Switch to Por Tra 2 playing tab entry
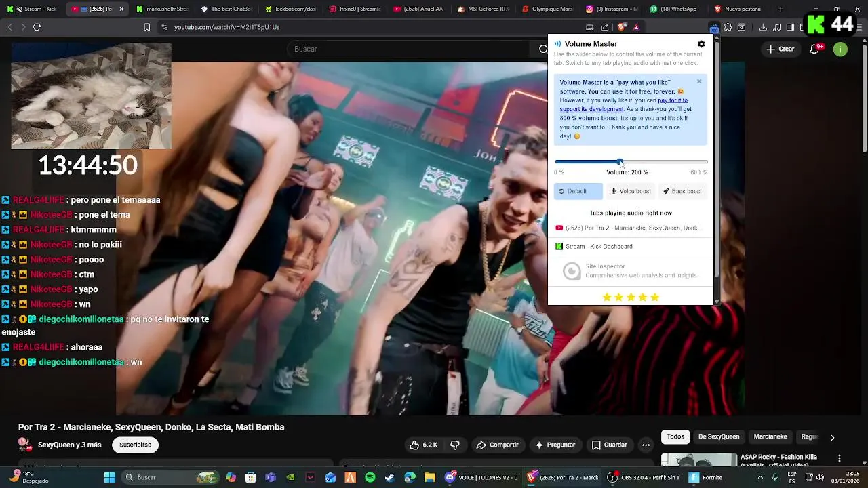Image resolution: width=868 pixels, height=488 pixels. click(630, 228)
